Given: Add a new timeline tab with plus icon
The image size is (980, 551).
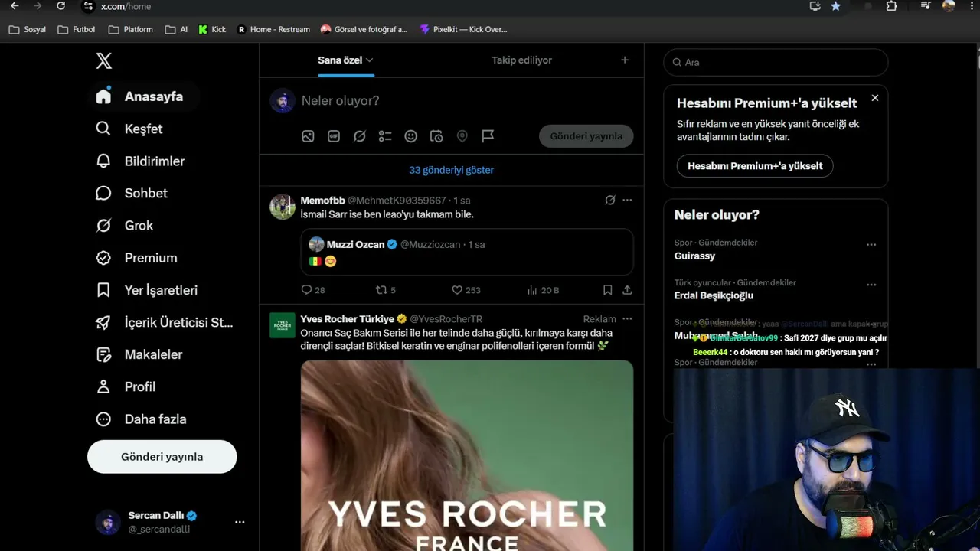Looking at the screenshot, I should 625,60.
